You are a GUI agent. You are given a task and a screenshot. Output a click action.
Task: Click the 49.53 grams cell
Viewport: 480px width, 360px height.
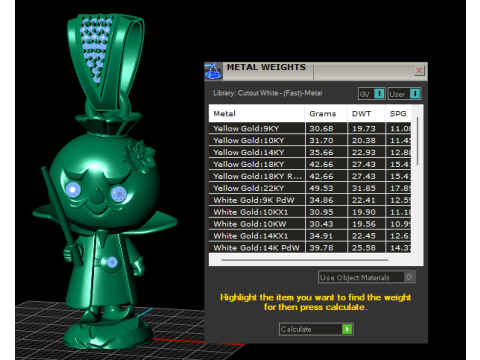click(x=326, y=188)
